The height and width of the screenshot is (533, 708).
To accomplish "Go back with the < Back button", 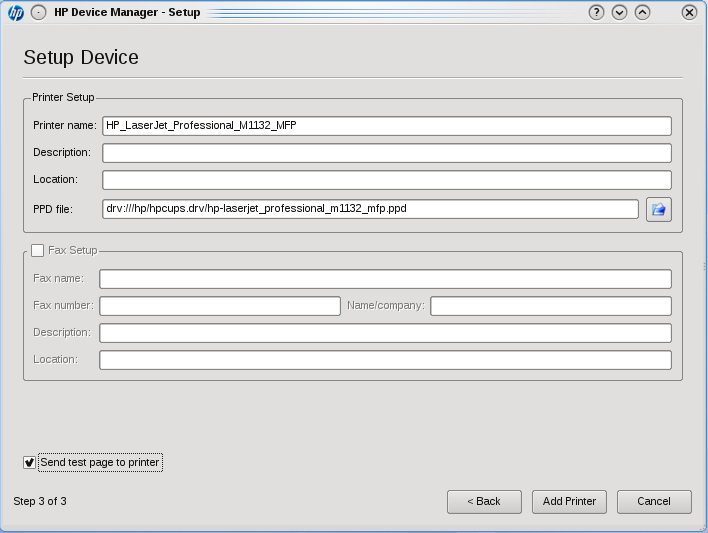I will [484, 502].
